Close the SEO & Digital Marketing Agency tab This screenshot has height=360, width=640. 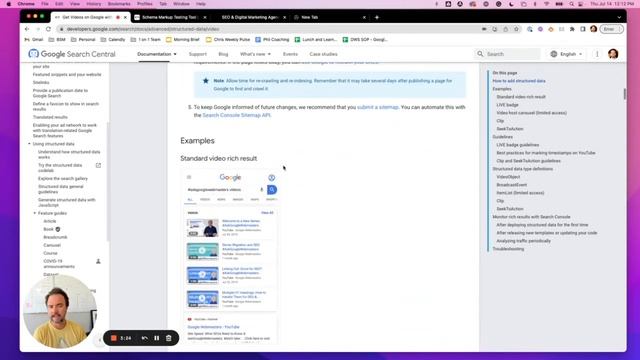pyautogui.click(x=284, y=17)
